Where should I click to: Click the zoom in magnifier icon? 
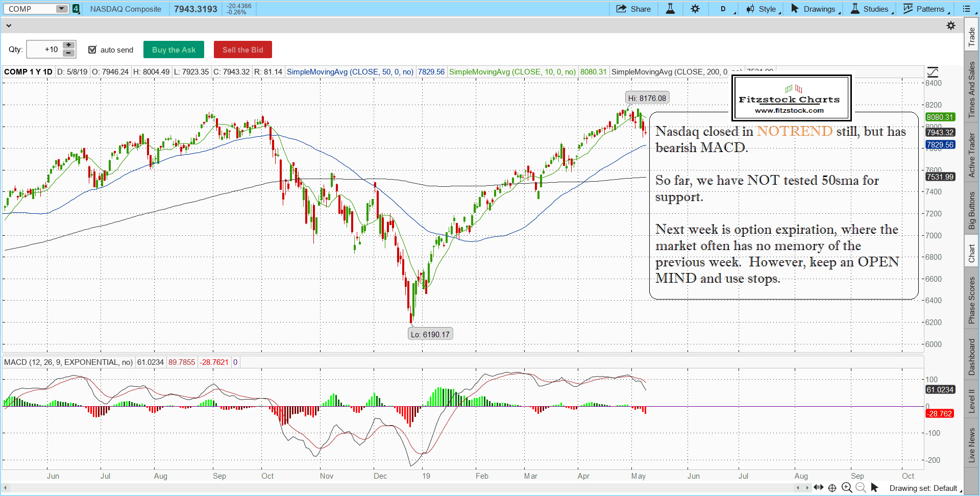click(x=847, y=487)
